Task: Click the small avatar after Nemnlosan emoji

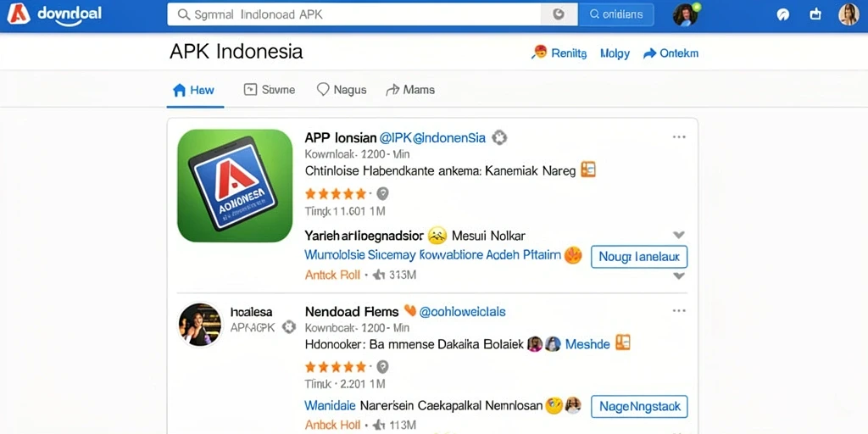Action: (574, 405)
